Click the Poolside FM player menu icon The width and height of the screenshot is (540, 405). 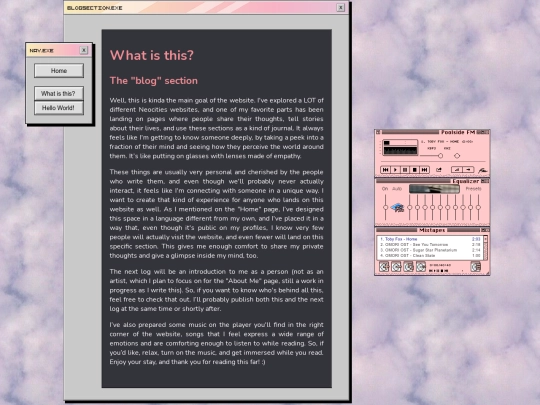(378, 132)
